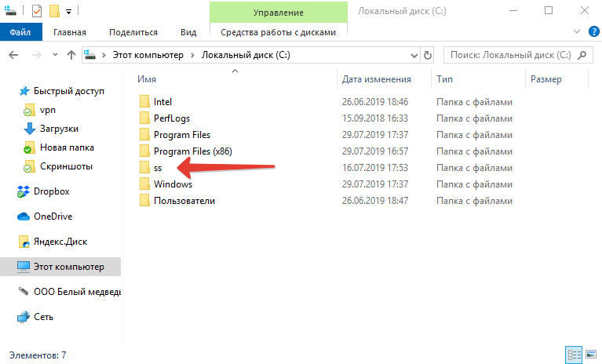Go up one level with the up arrow
602x364 pixels.
(x=71, y=55)
